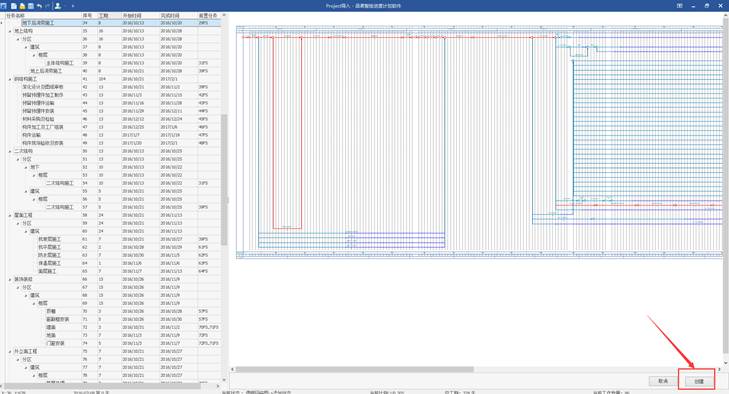Click the task list scrollbar up arrow

224,15
